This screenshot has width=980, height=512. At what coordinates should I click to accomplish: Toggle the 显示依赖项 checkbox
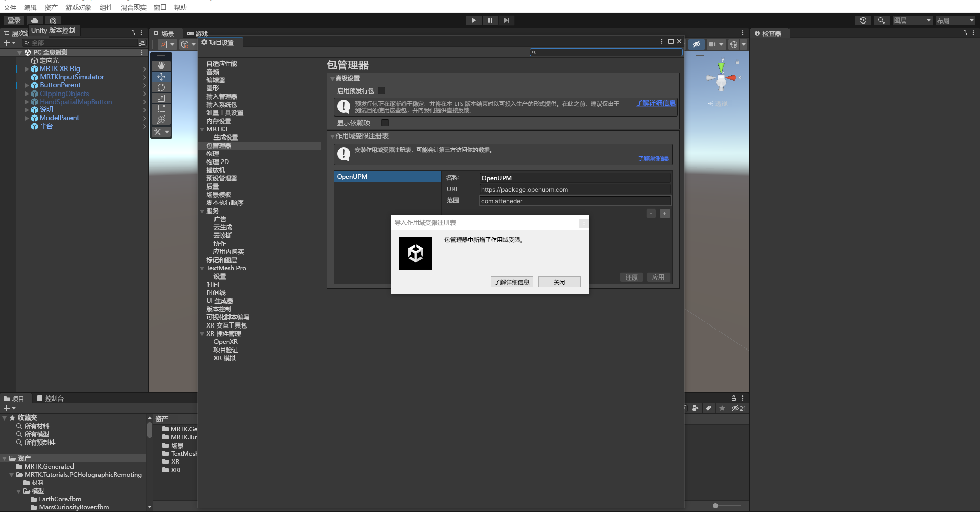point(385,123)
